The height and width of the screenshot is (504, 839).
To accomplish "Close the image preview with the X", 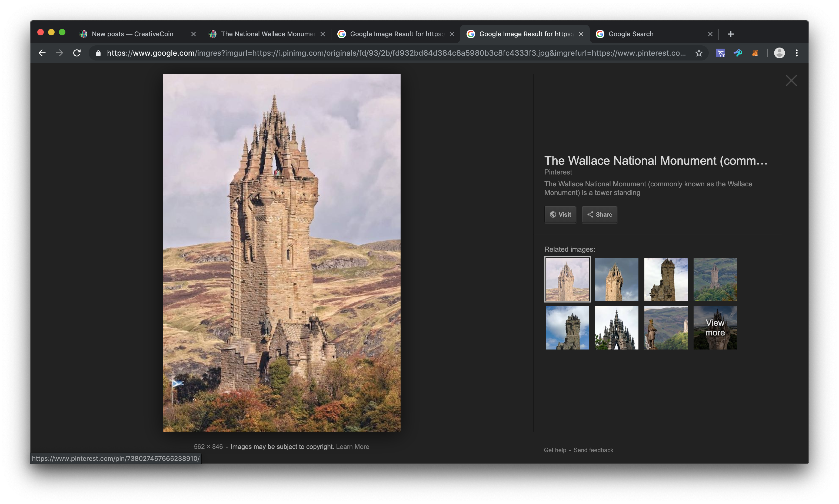I will 791,80.
